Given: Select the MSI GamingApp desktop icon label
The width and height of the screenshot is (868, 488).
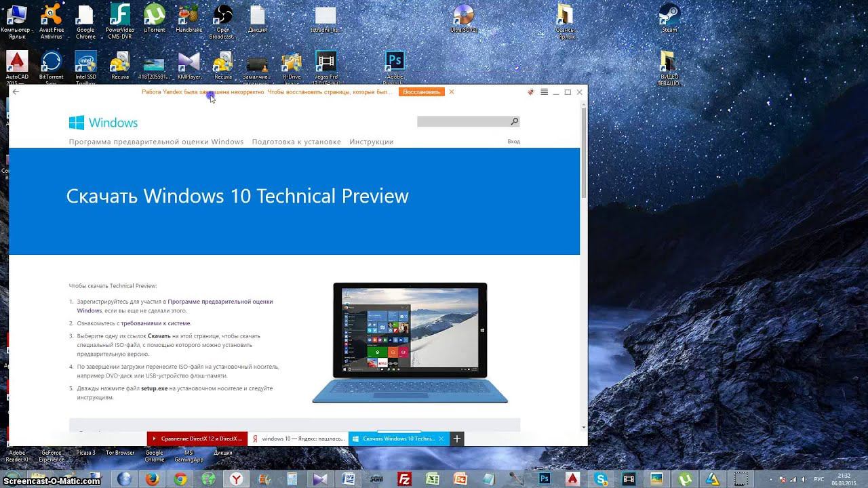Looking at the screenshot, I should pos(189,456).
